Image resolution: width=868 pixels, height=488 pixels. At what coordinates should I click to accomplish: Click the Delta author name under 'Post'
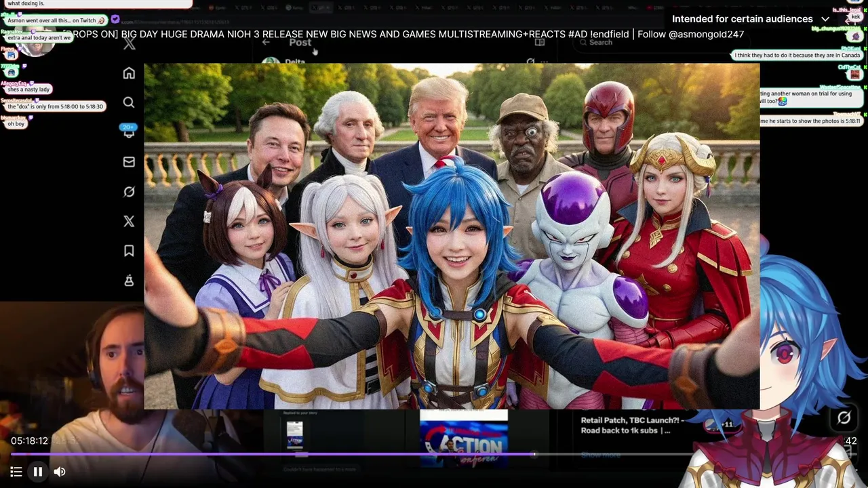295,62
